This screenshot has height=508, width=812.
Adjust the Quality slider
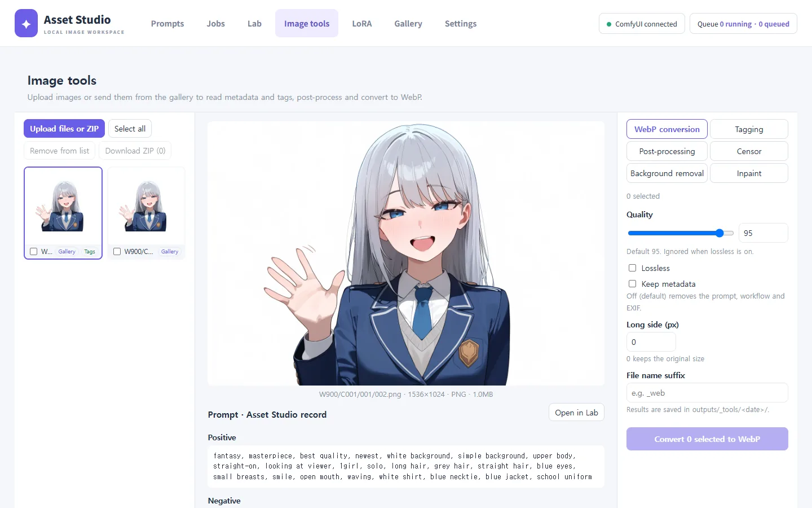(x=681, y=233)
